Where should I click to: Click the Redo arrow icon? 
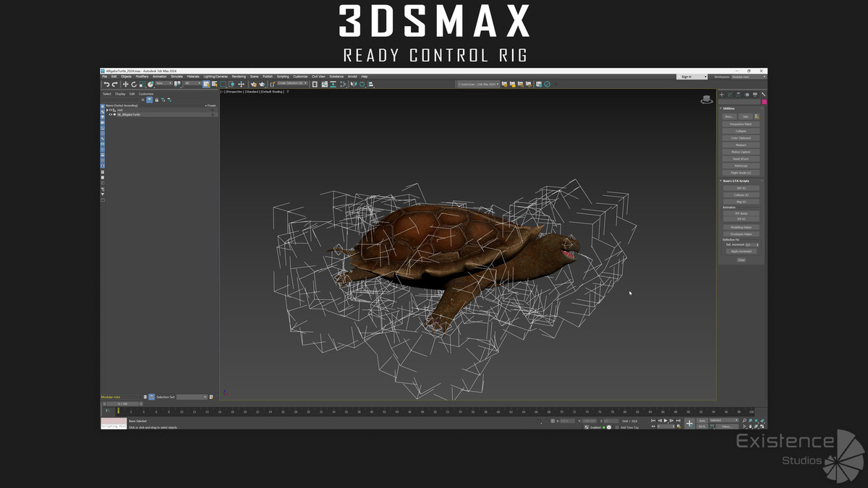coord(114,84)
